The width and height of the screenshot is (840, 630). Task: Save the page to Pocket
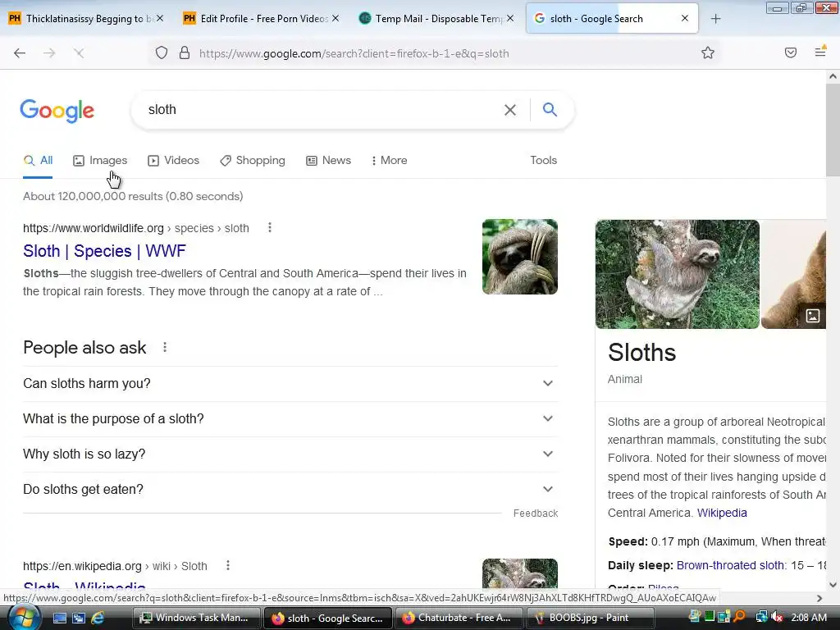pyautogui.click(x=790, y=52)
